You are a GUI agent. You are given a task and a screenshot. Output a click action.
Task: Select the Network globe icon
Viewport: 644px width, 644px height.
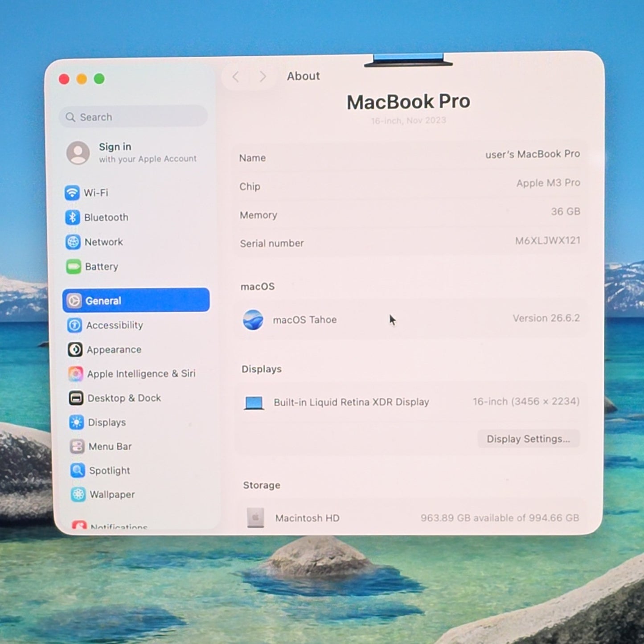tap(73, 242)
